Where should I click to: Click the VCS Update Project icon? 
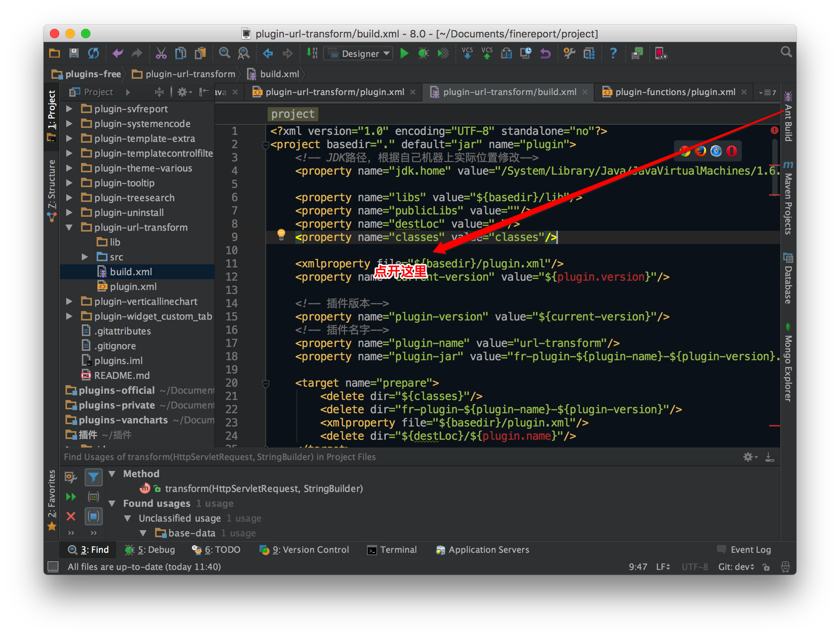click(x=467, y=53)
